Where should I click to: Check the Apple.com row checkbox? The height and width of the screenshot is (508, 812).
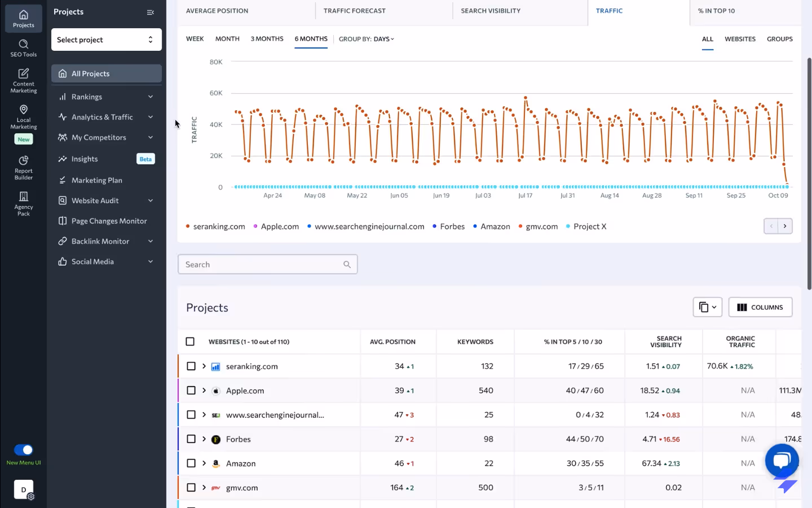(x=191, y=391)
